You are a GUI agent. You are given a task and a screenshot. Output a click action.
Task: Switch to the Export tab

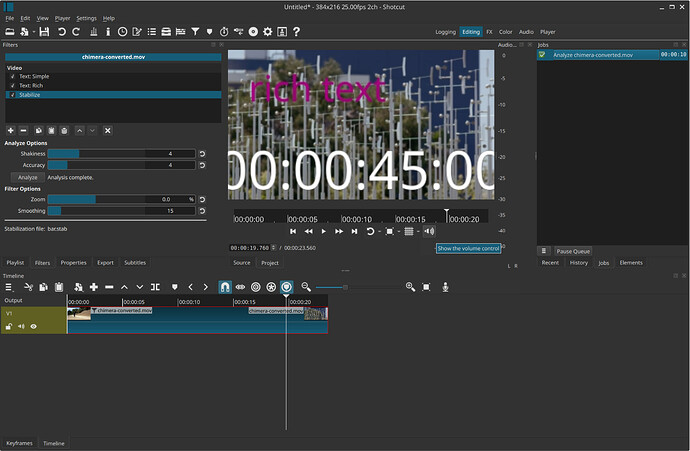[x=105, y=263]
